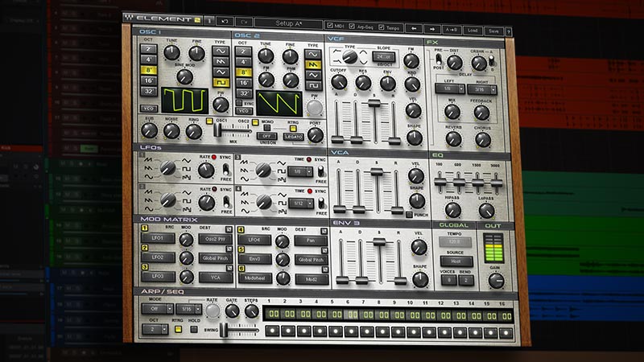Screen dimensions: 644x362
Task: Select sawtooth wave type in OSC 2
Action: click(x=313, y=65)
